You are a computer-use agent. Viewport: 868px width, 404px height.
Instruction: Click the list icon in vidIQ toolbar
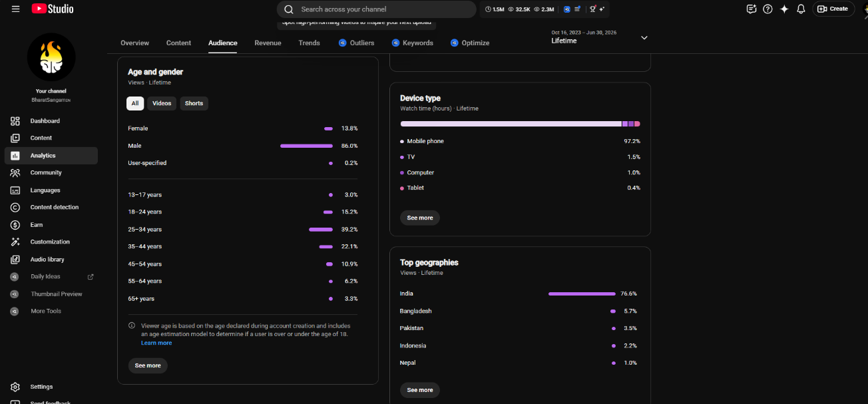(x=577, y=9)
